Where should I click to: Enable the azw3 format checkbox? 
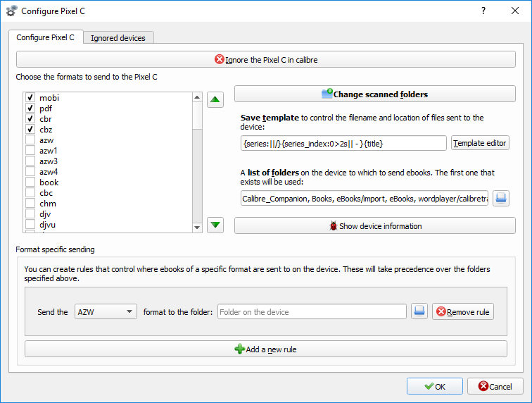click(x=30, y=161)
